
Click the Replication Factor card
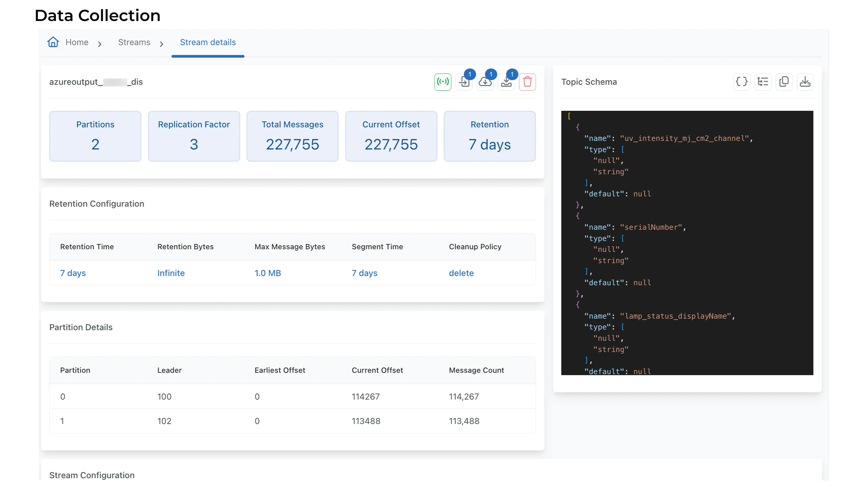tap(193, 136)
